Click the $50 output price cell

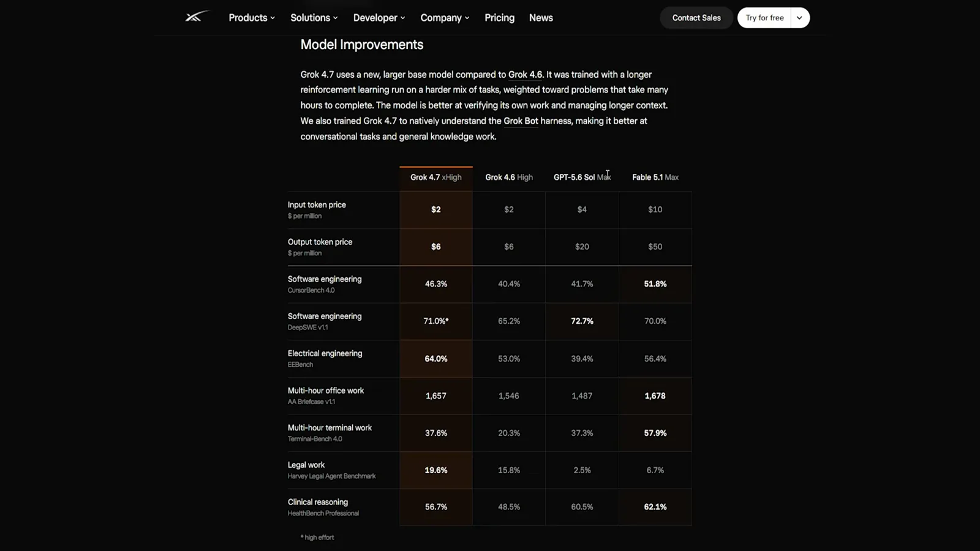655,247
